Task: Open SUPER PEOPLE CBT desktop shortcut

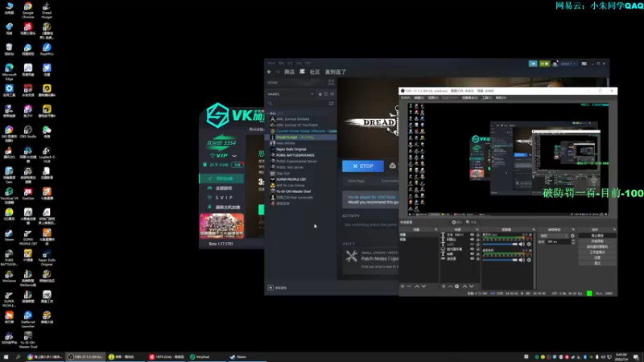Action: click(x=28, y=237)
